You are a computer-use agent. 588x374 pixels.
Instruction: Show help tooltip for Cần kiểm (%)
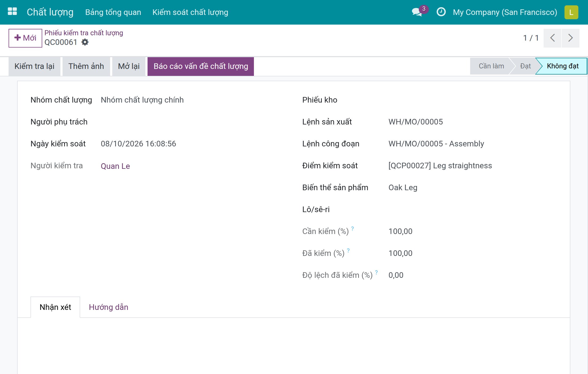tap(353, 229)
